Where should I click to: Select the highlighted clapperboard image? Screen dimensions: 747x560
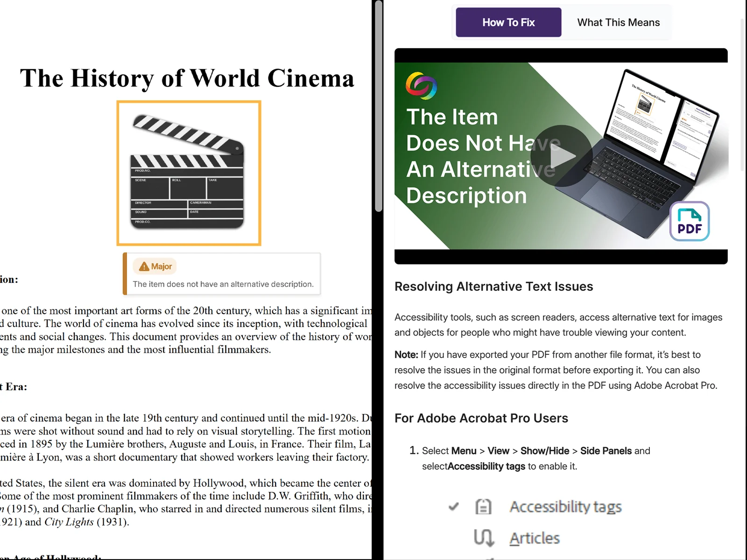[x=189, y=173]
